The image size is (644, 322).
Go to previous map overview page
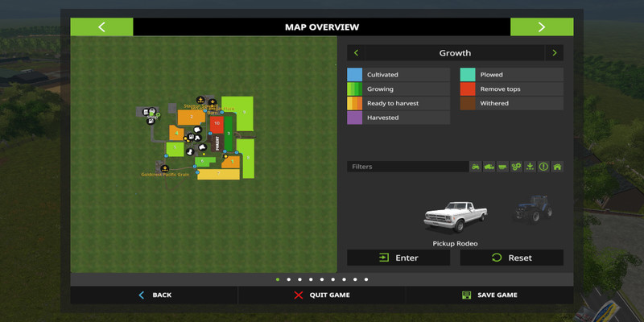101,27
